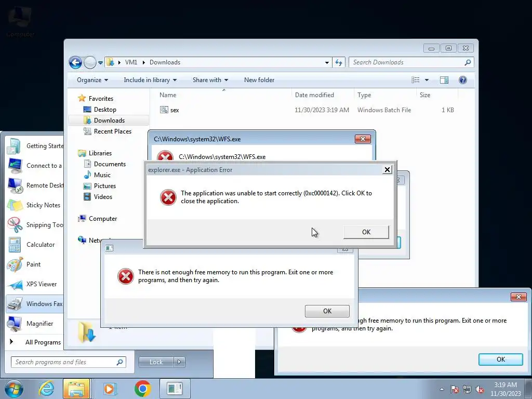Sort by the Type column header

(x=364, y=95)
